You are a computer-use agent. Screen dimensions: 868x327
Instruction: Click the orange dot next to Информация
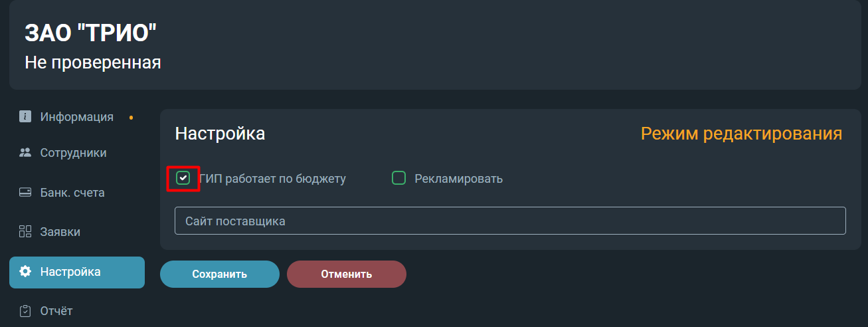[x=131, y=118]
